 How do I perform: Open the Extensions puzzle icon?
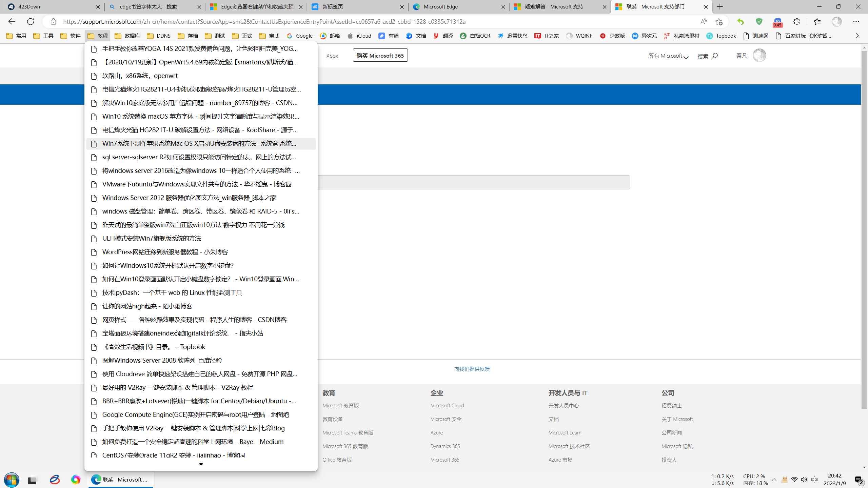click(x=796, y=22)
